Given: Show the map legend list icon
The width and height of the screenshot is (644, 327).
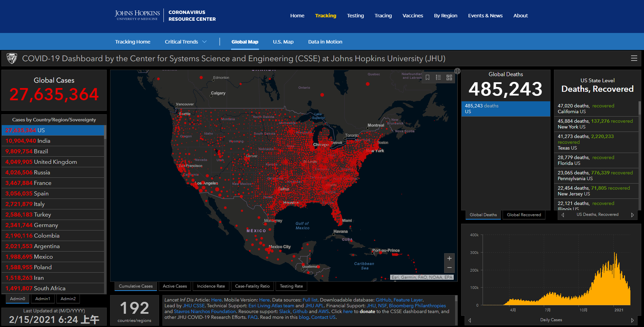Looking at the screenshot, I should coord(438,78).
